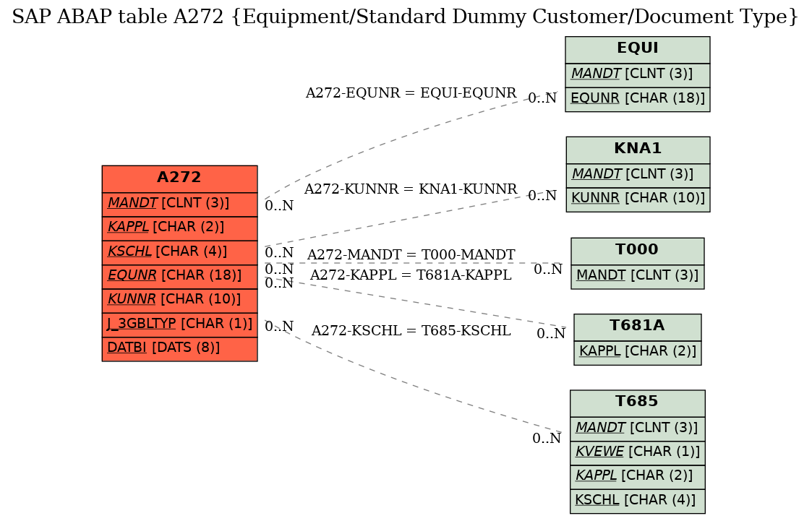Screen dimensions: 812x521
Task: Click the A272 table header
Action: click(x=180, y=178)
